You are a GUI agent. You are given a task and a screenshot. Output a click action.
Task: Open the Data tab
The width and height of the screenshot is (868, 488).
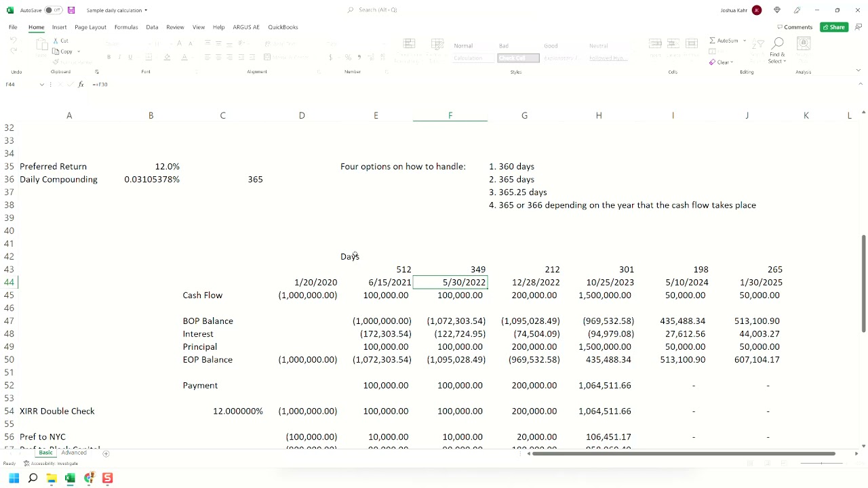[152, 27]
